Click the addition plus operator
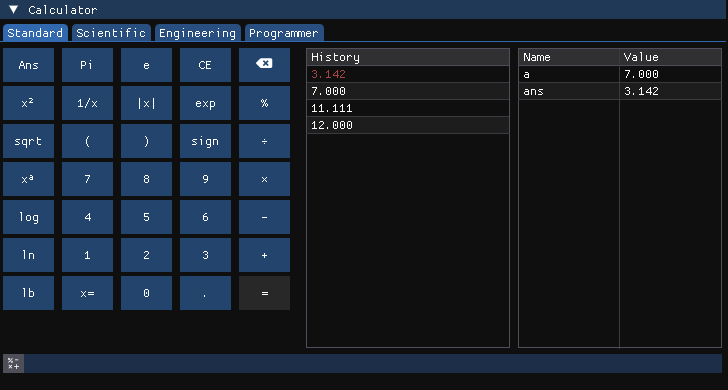 pyautogui.click(x=264, y=255)
